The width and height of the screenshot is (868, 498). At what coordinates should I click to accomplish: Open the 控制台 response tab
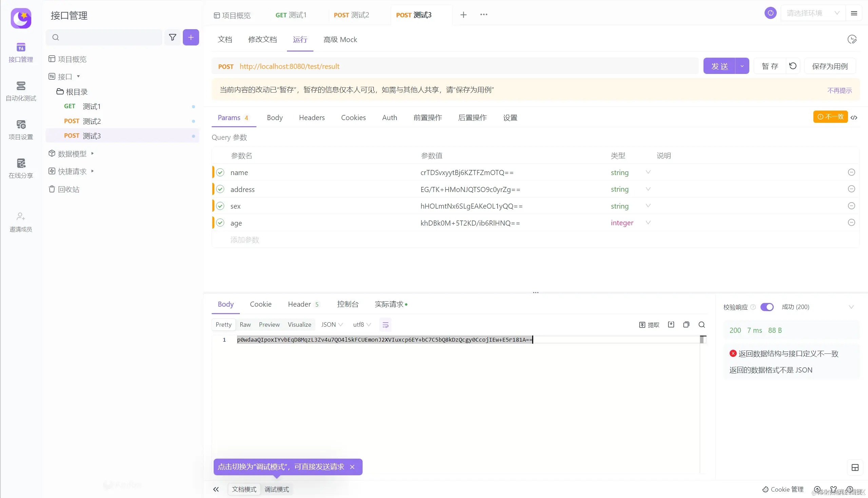coord(347,304)
